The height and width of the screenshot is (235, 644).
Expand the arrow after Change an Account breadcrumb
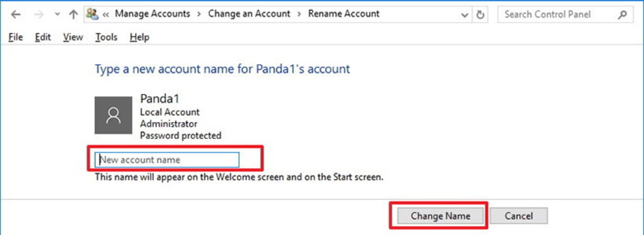coord(299,14)
